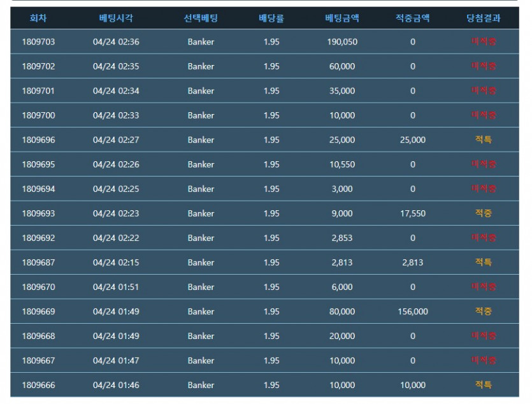Select round number 1809666
Viewport: 532px width, 404px height.
tap(38, 385)
